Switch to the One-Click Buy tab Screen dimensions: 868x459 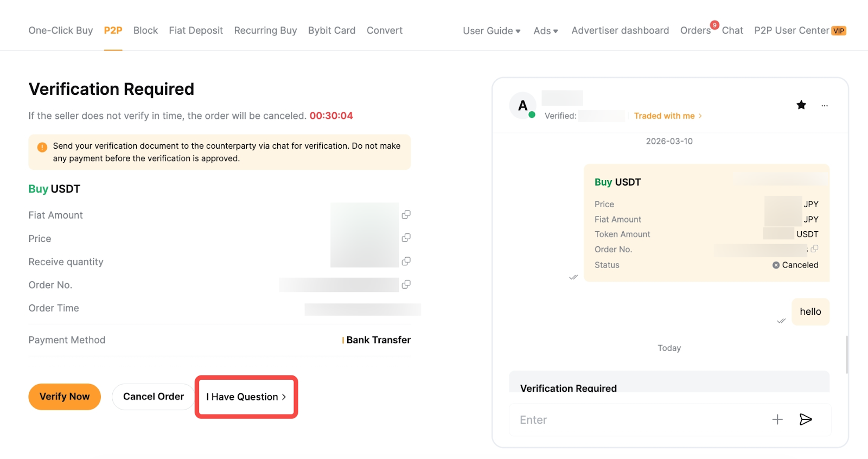[61, 30]
